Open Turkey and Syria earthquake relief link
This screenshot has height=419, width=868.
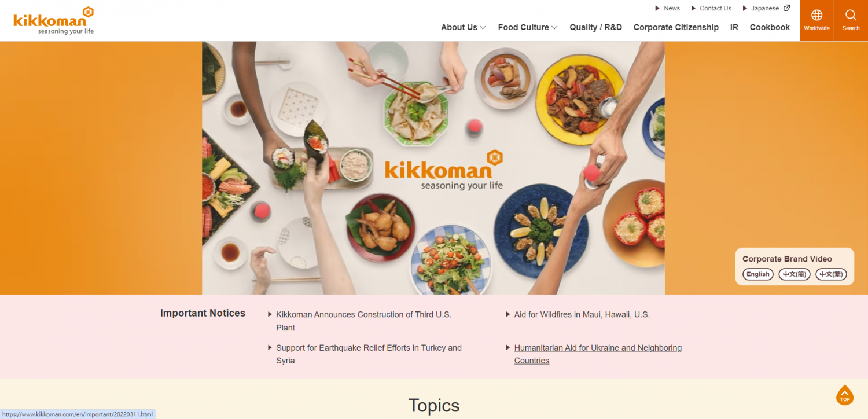[x=369, y=354]
